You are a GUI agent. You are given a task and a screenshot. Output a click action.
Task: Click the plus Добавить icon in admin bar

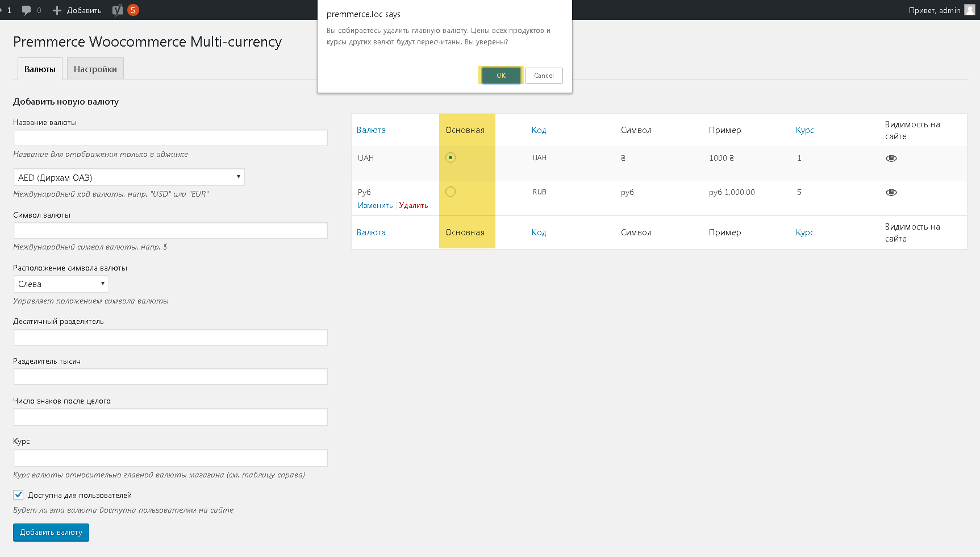coord(57,10)
